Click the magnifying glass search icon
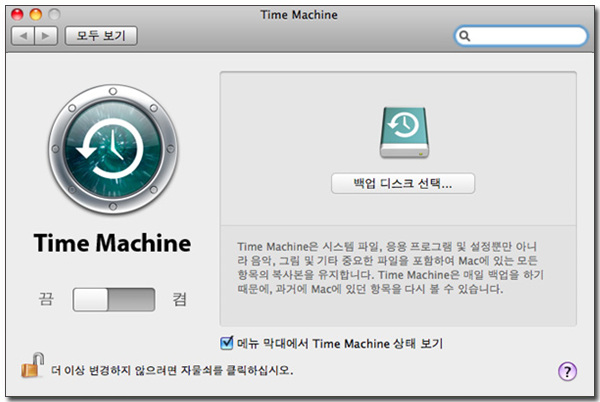This screenshot has height=402, width=600. (x=465, y=36)
